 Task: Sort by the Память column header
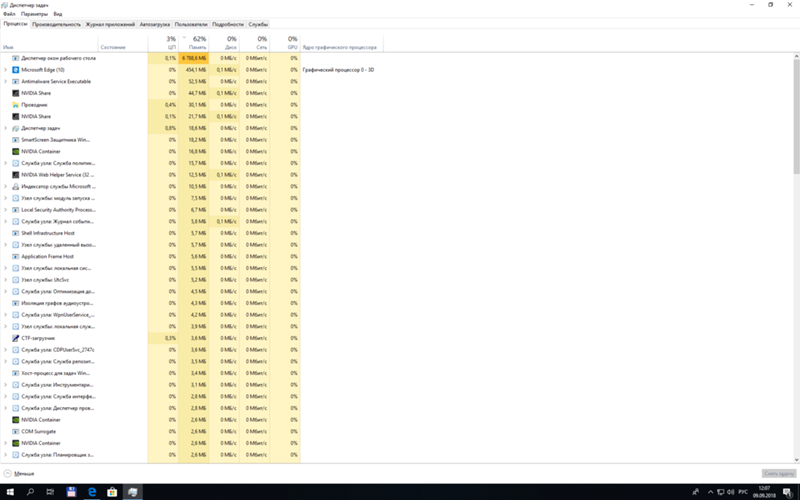(193, 43)
